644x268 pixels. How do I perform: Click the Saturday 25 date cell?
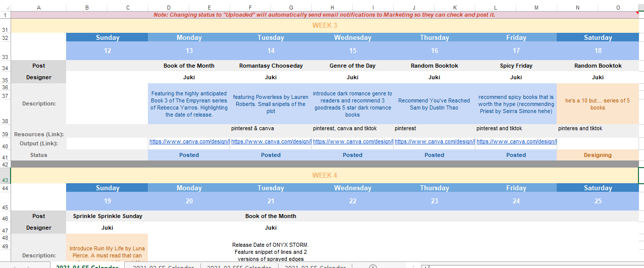pyautogui.click(x=598, y=201)
